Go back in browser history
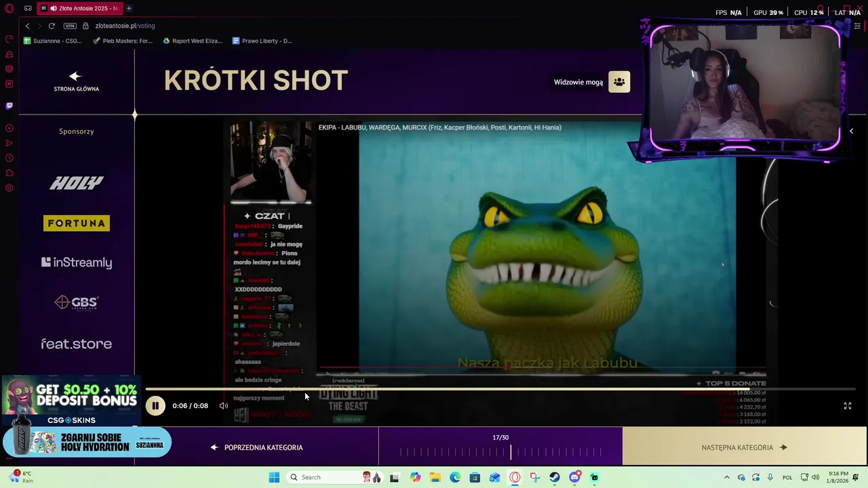The height and width of the screenshot is (488, 868). tap(28, 26)
